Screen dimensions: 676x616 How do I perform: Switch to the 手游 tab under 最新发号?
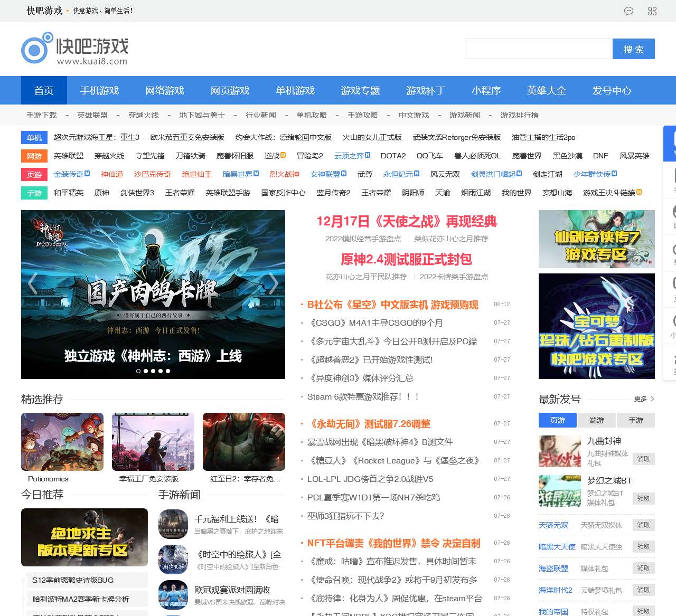coord(636,420)
